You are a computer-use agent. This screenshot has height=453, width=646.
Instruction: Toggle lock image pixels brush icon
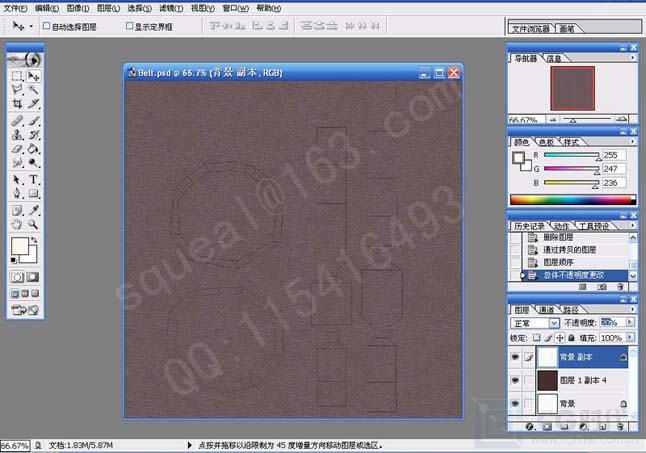[548, 338]
